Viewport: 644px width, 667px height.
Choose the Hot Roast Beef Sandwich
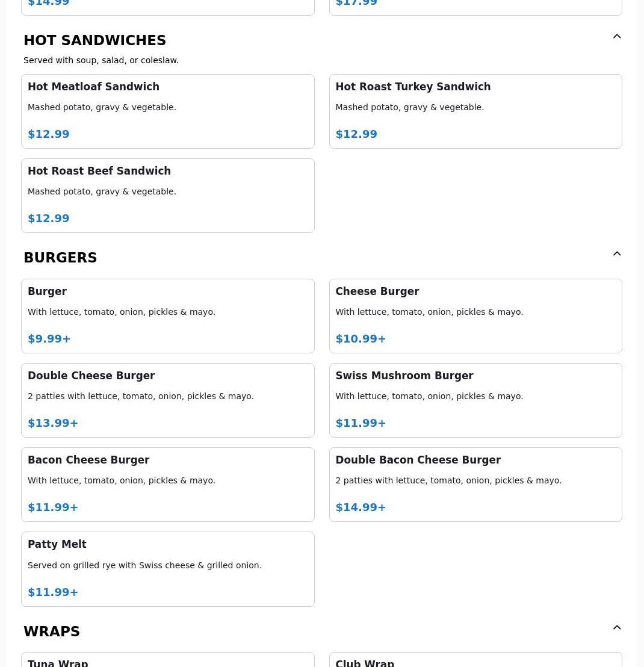point(167,196)
